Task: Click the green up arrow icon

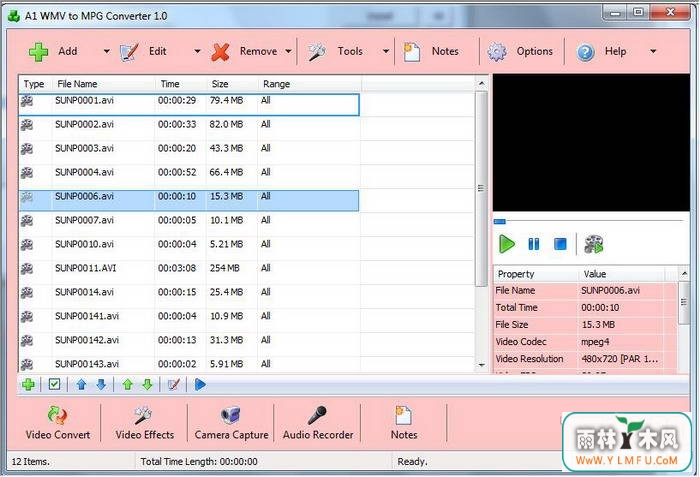Action: (128, 384)
